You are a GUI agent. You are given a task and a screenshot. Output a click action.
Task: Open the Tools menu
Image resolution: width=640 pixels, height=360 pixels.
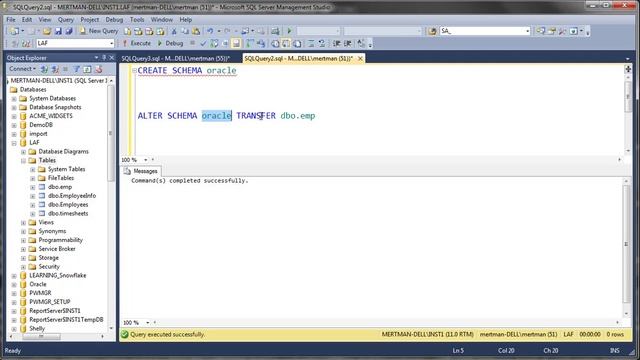(x=137, y=20)
